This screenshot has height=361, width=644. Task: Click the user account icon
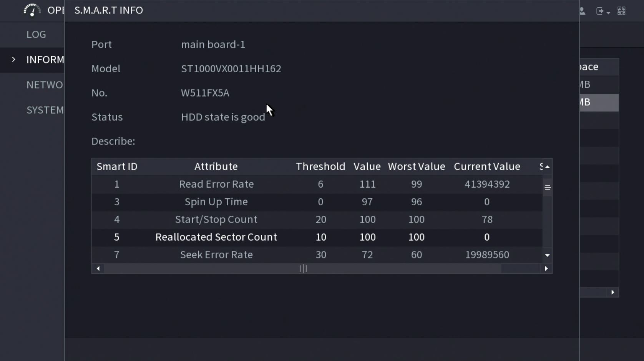[583, 11]
